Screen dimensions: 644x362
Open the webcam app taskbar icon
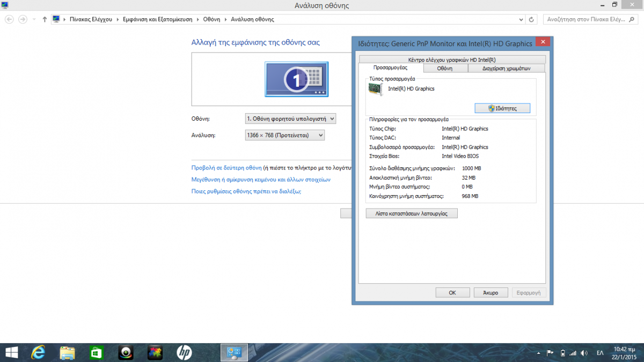126,352
